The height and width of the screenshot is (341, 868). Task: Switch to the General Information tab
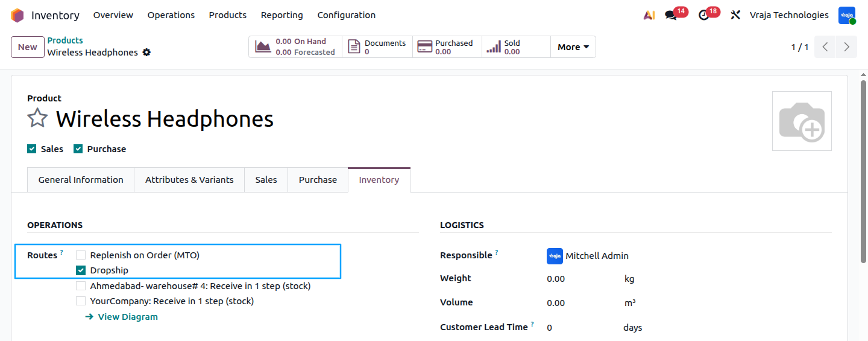pos(81,180)
